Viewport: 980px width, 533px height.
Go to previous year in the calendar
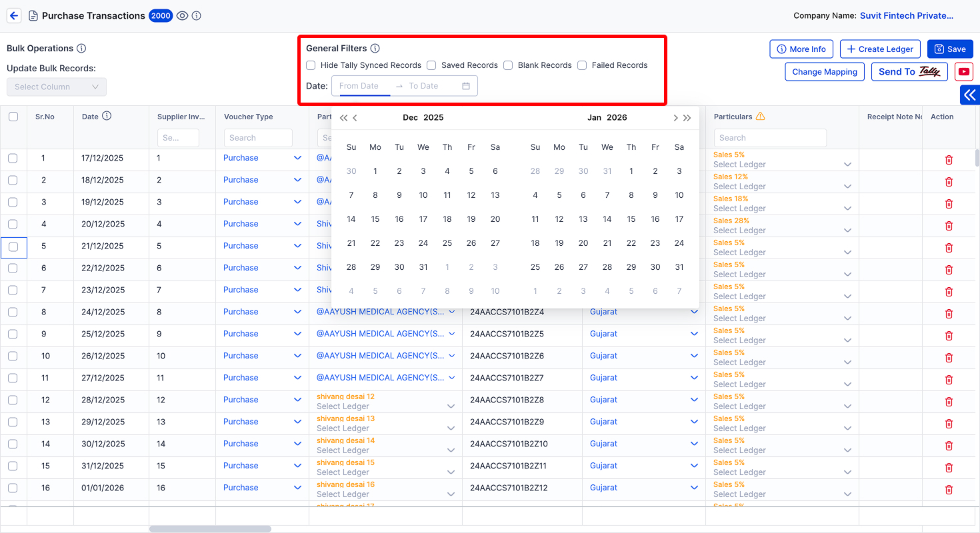click(343, 118)
